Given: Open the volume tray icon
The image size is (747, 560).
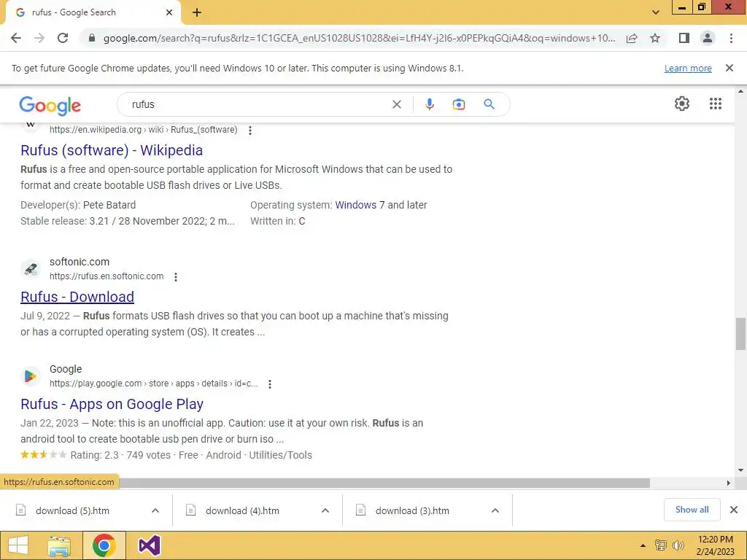Looking at the screenshot, I should (x=678, y=545).
